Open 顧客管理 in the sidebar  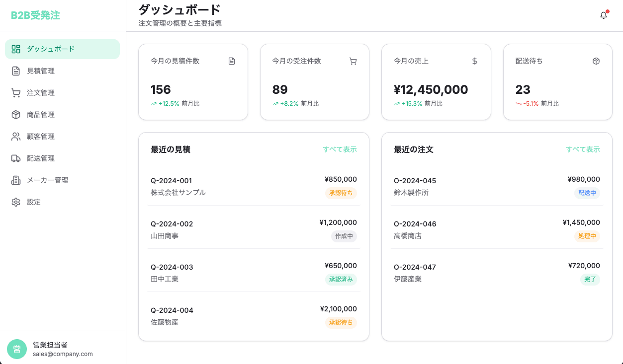click(x=41, y=137)
